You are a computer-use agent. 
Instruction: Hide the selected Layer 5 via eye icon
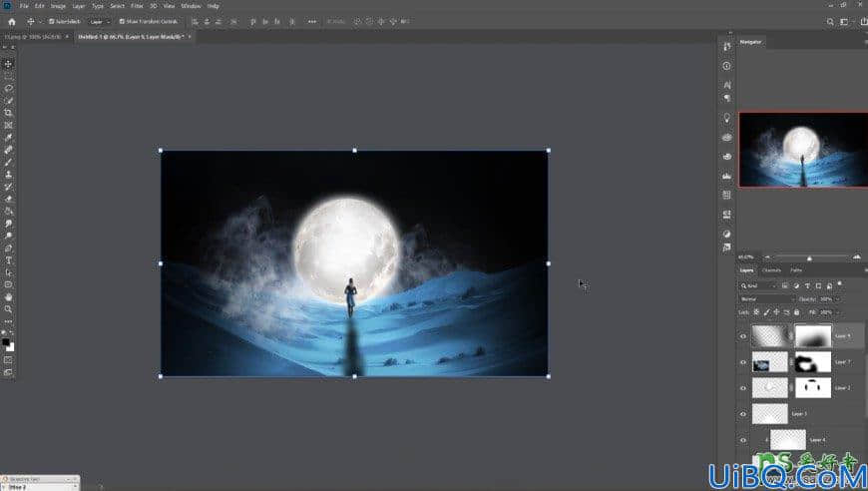click(743, 336)
